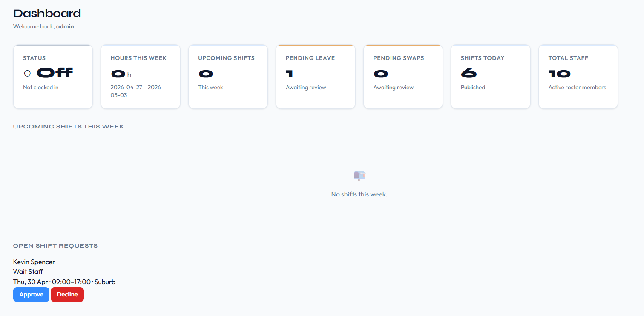Click the 'Active roster members' text
644x316 pixels.
pos(577,88)
